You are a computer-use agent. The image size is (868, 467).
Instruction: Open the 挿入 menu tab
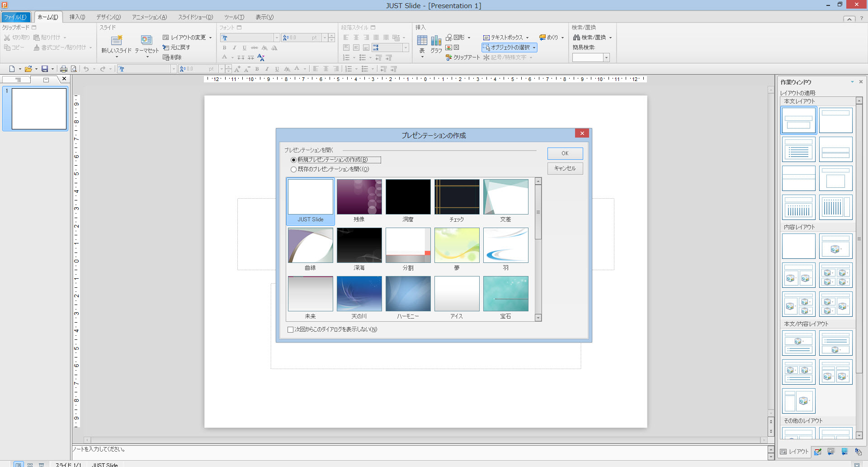click(x=77, y=17)
